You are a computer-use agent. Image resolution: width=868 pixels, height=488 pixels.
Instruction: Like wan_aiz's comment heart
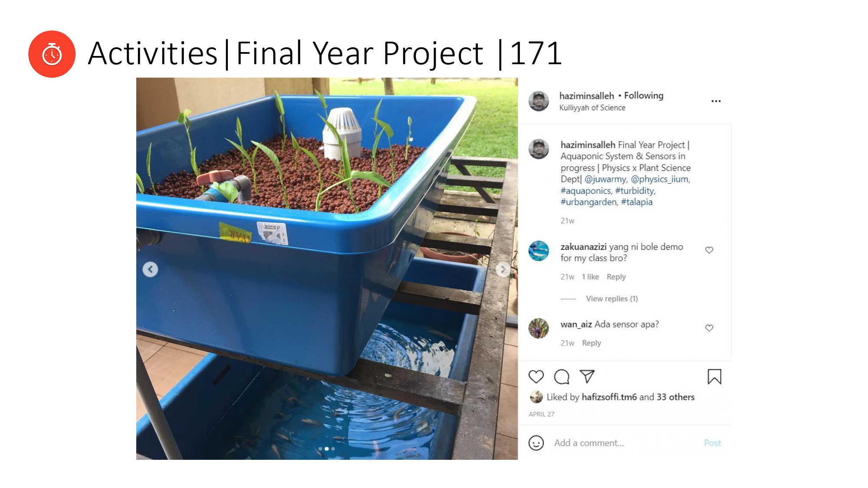[x=709, y=328]
